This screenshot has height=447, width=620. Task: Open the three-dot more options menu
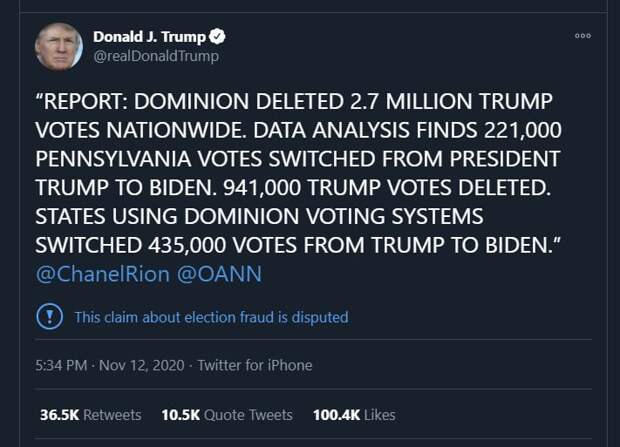(x=583, y=36)
